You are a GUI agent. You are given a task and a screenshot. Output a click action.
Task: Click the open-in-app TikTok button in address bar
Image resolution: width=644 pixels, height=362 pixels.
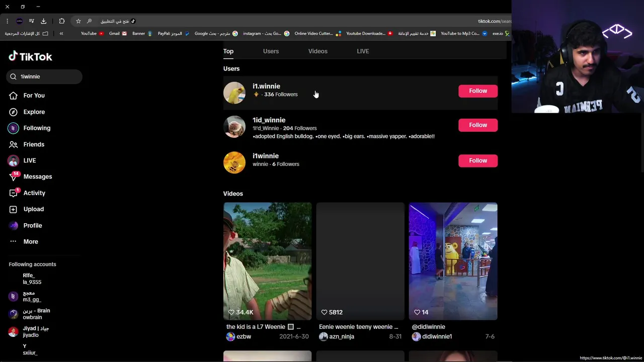pyautogui.click(x=118, y=21)
